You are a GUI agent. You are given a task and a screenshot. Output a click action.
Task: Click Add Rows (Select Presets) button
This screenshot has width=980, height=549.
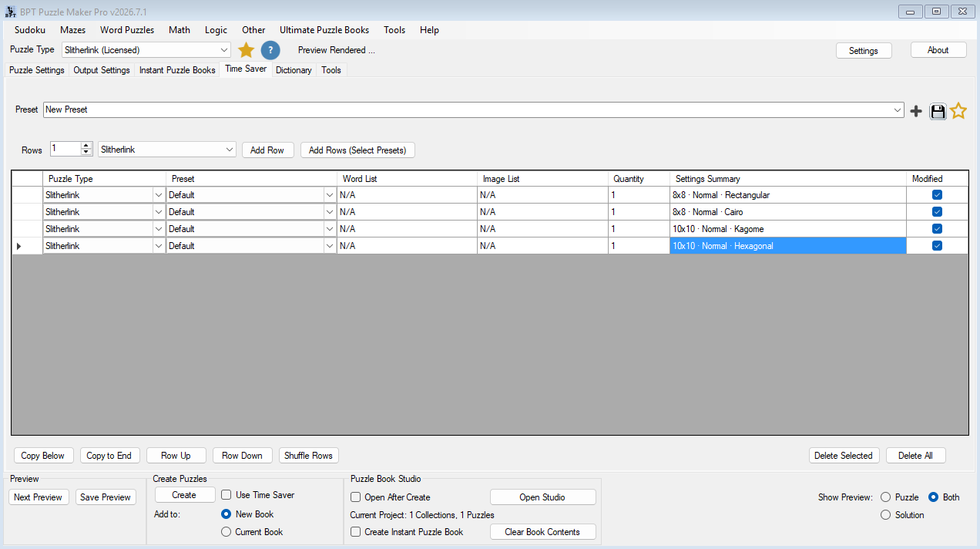pos(357,150)
